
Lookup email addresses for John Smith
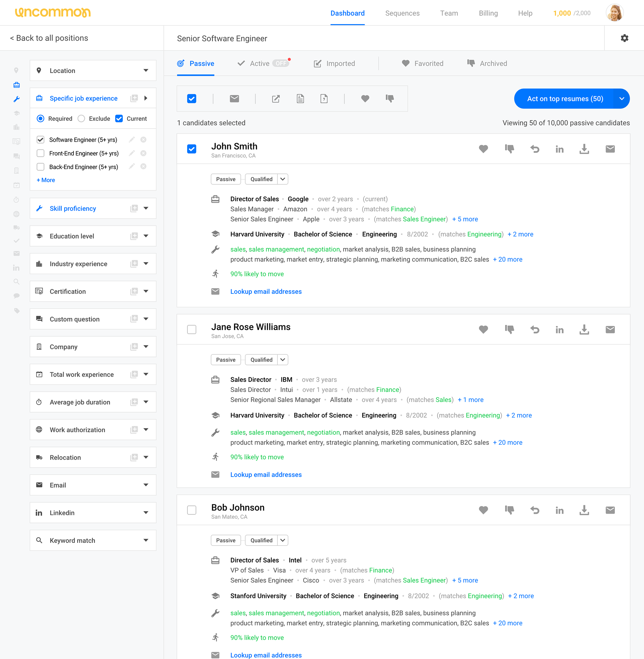point(266,291)
